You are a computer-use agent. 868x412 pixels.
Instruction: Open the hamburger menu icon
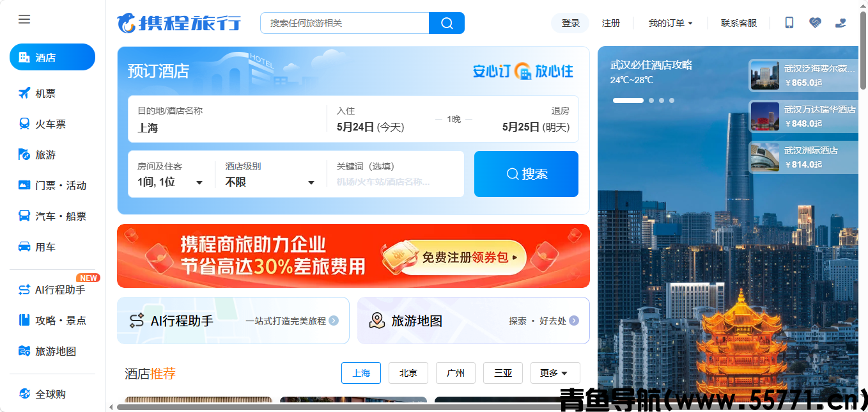[x=24, y=19]
